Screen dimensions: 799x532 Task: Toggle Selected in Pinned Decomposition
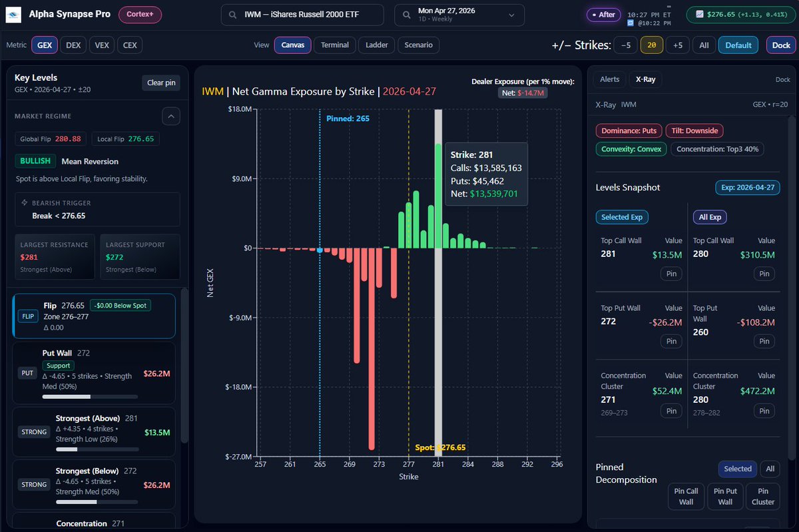[738, 469]
